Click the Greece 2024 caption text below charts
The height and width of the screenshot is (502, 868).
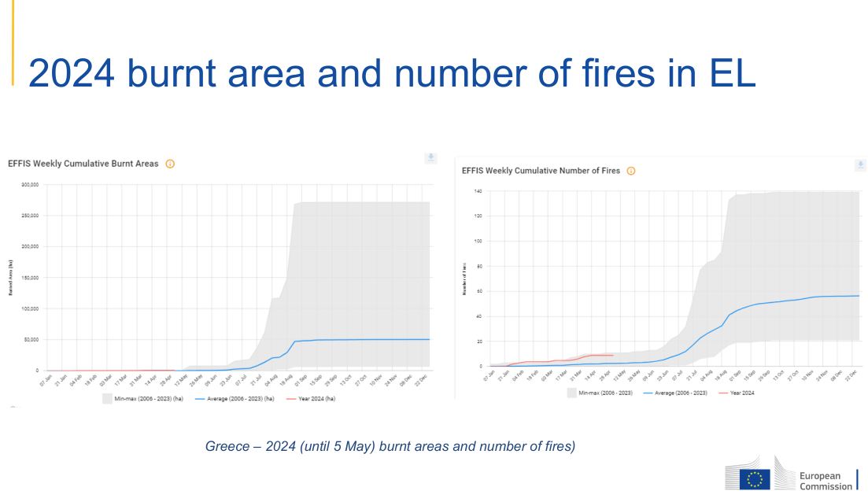pyautogui.click(x=390, y=447)
